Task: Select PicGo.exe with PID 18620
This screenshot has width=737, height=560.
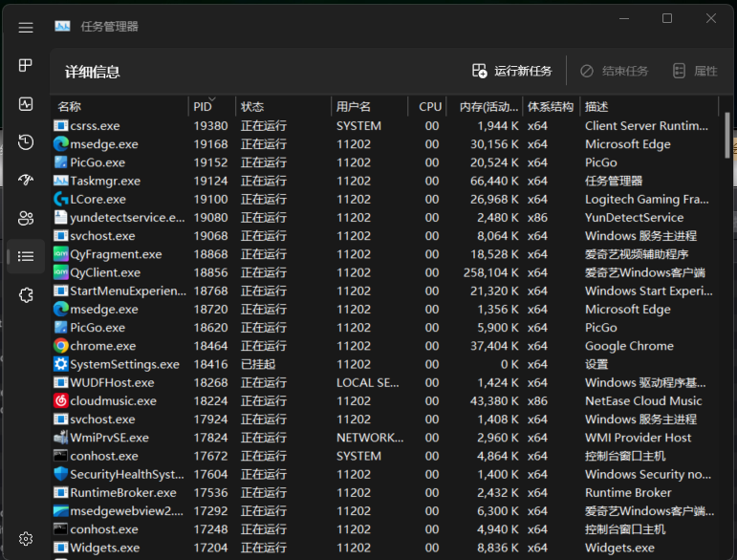Action: (x=385, y=327)
